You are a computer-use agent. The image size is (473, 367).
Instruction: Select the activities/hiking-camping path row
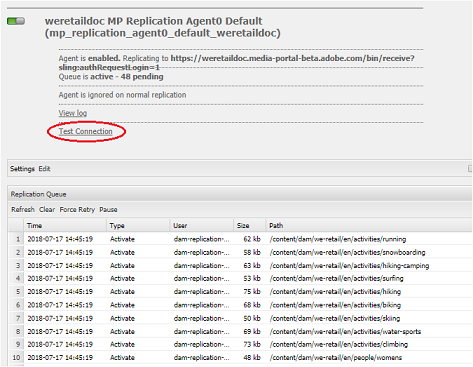click(240, 266)
